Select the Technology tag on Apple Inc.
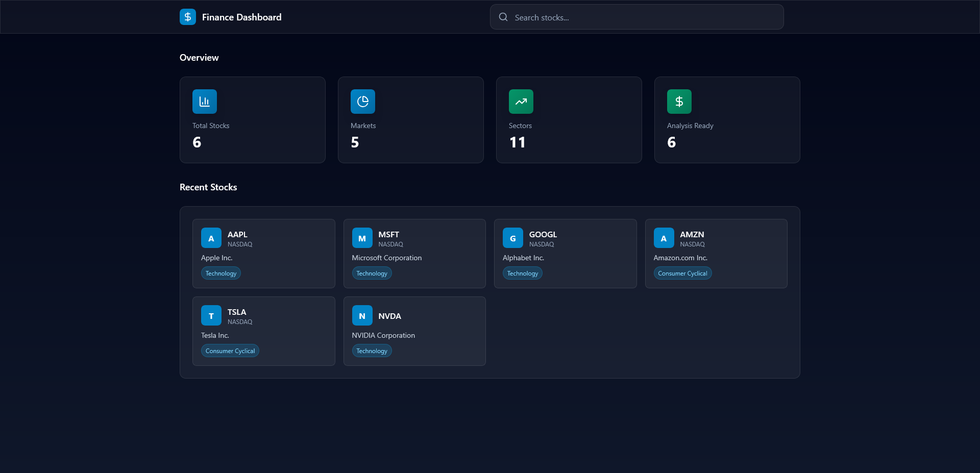Viewport: 980px width, 473px height. (x=221, y=273)
